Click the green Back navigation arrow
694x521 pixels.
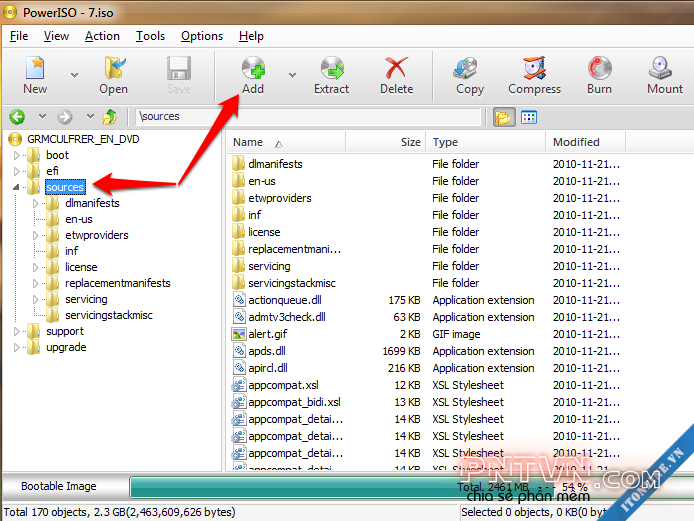point(17,117)
